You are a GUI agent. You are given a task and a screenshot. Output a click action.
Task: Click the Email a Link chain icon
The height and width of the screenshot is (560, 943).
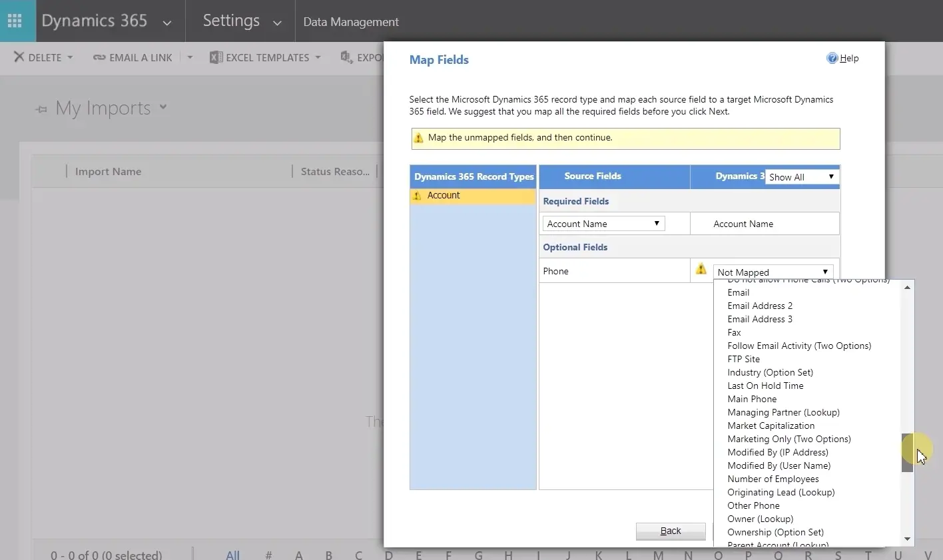(x=99, y=58)
